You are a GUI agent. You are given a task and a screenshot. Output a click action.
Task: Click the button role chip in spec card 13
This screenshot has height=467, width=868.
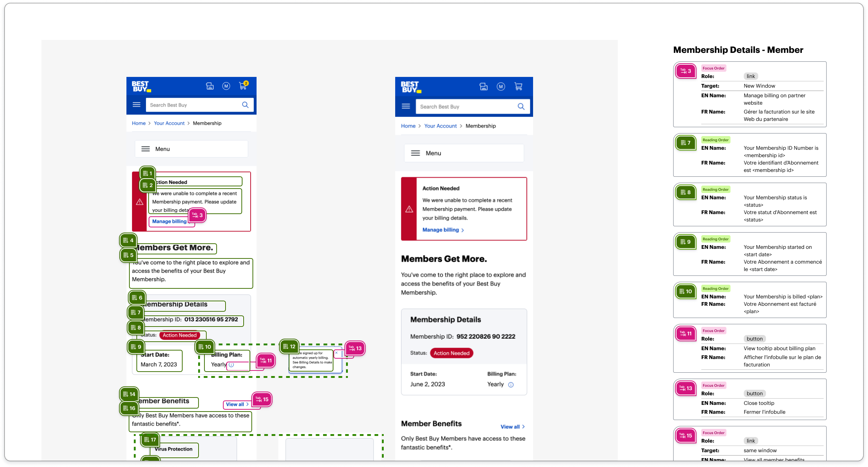coord(755,394)
